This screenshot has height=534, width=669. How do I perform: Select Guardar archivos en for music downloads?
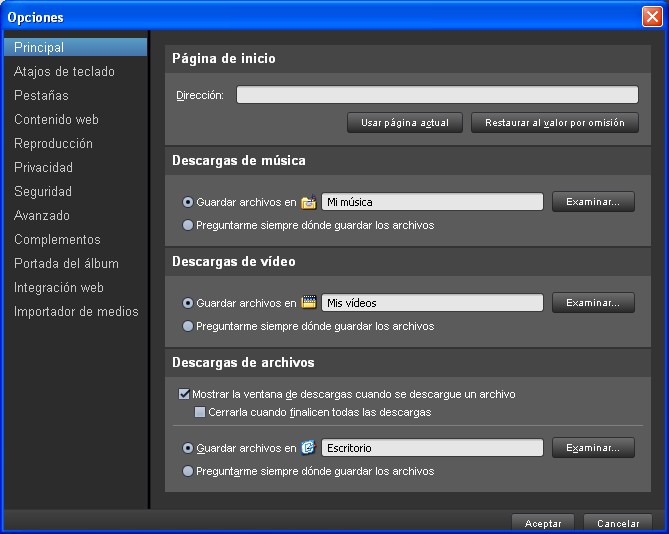[188, 202]
